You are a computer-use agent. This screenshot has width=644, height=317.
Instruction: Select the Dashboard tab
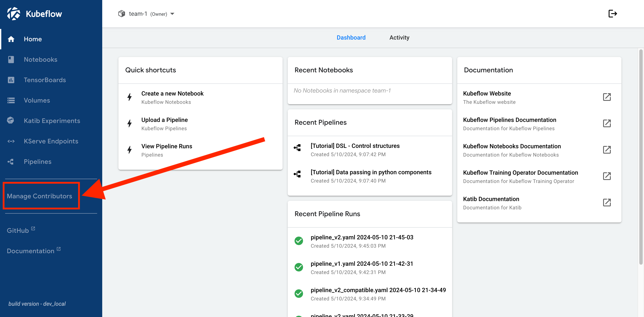pos(351,37)
